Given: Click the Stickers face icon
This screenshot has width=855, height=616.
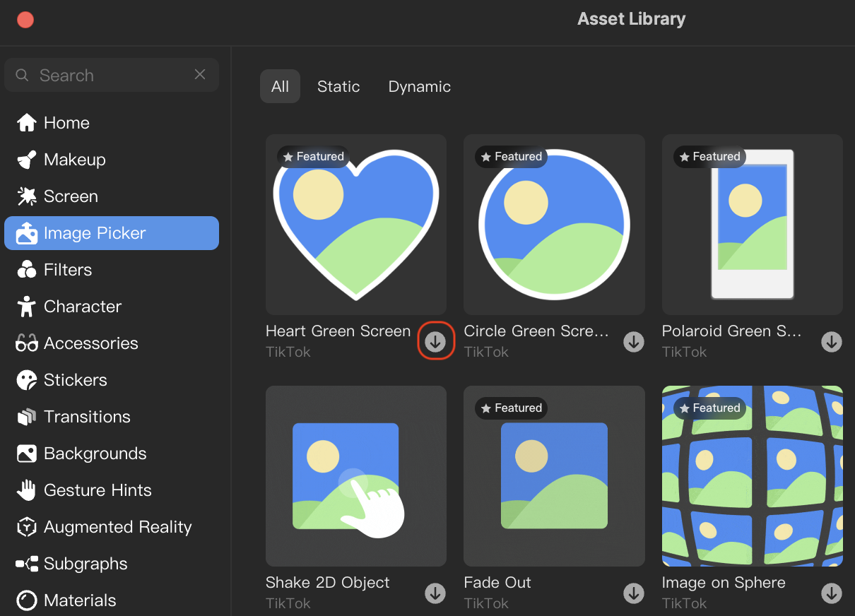Looking at the screenshot, I should point(26,380).
